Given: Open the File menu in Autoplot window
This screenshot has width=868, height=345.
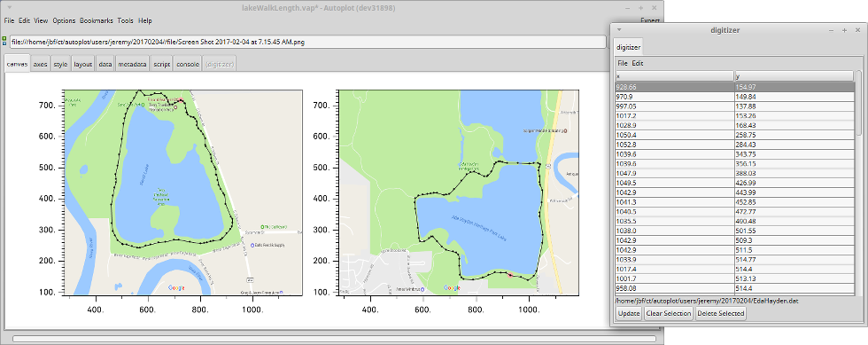Looking at the screenshot, I should click(x=9, y=20).
